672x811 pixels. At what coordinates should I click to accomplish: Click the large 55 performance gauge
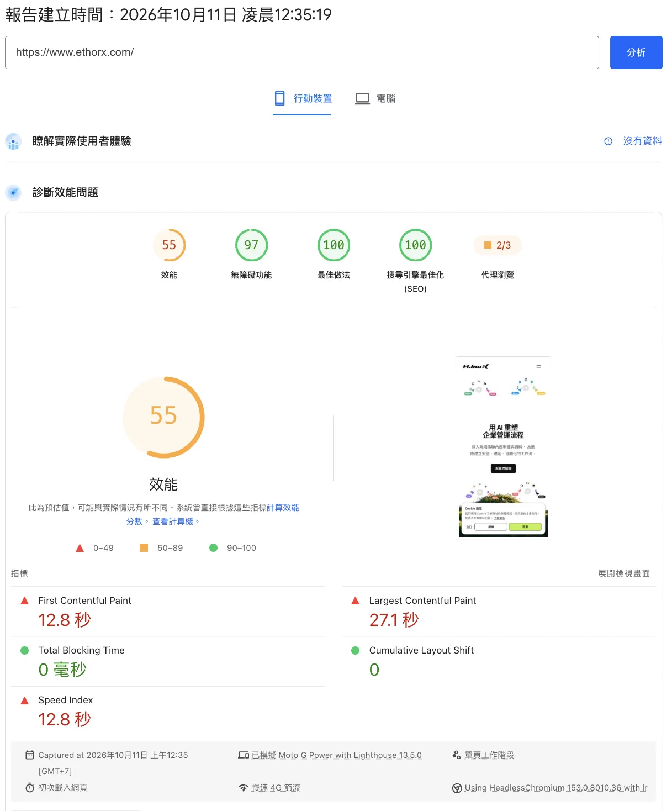point(163,417)
